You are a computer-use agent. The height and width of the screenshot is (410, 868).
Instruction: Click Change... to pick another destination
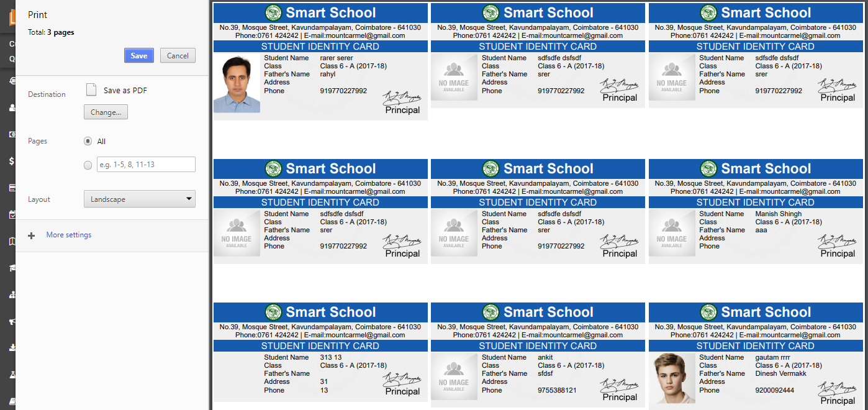(x=106, y=112)
